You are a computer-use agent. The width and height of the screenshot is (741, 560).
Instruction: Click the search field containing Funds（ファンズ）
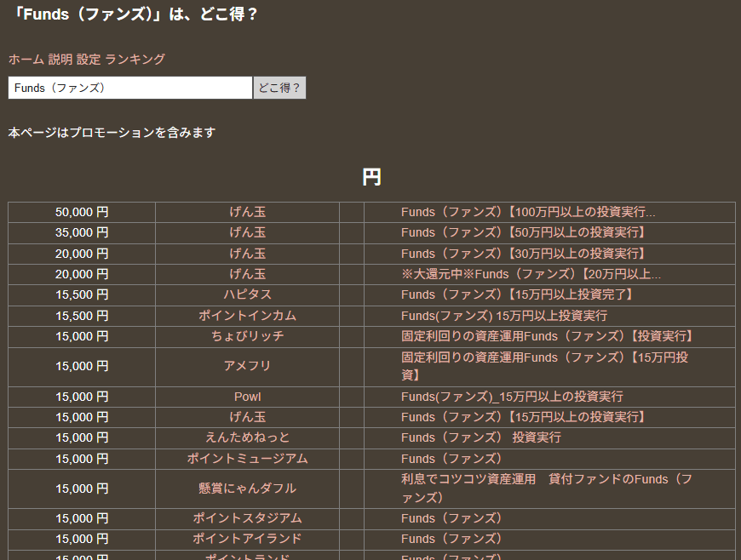(x=130, y=88)
